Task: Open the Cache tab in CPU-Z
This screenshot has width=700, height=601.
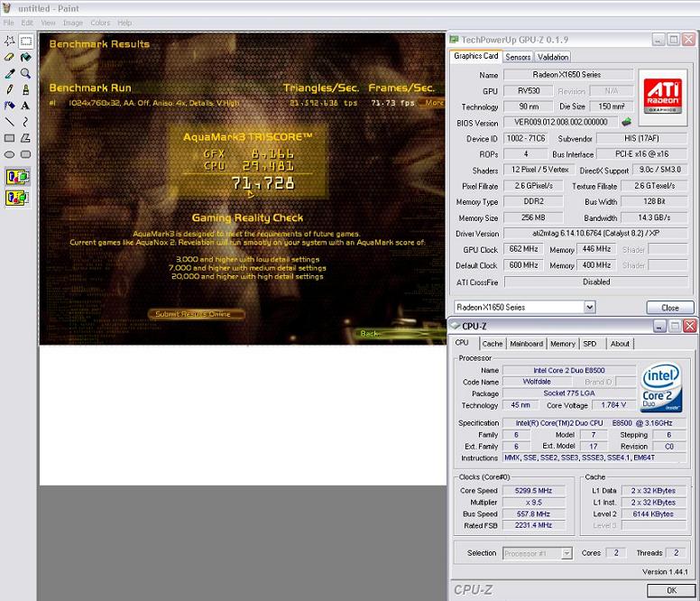Action: [493, 344]
